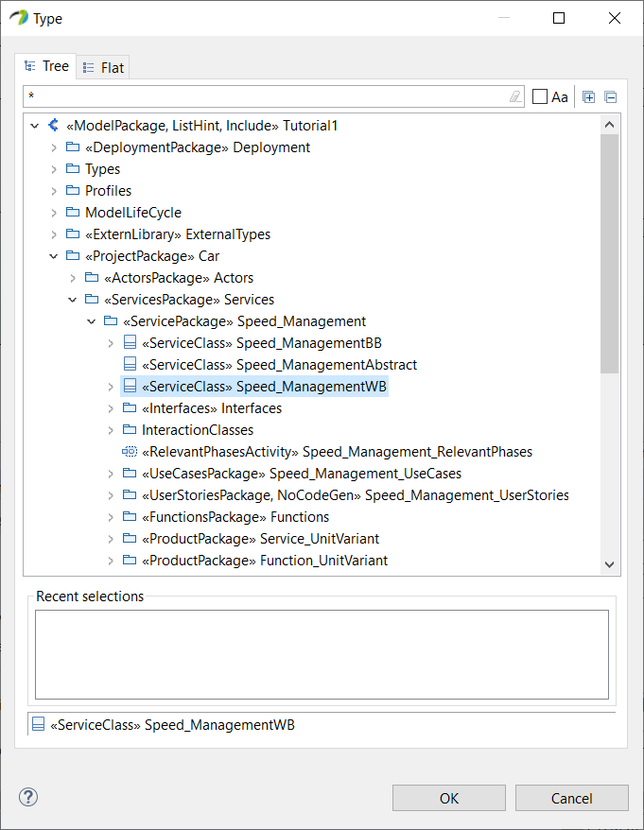Click the Service_UnitVariant folder icon
This screenshot has width=644, height=830.
pos(130,538)
